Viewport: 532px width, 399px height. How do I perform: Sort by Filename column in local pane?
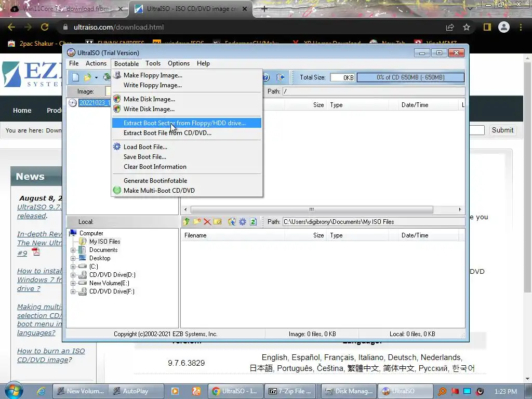pos(233,235)
